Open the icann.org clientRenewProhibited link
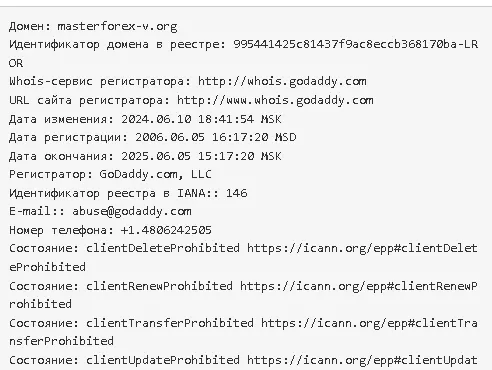 (359, 286)
